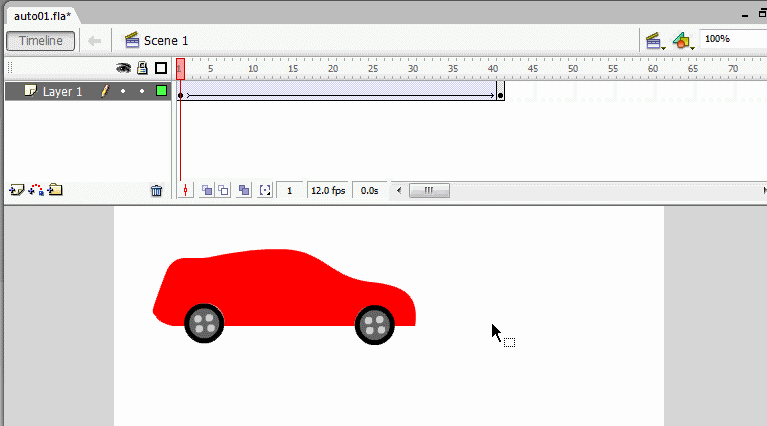Enable Onion Skin Outlines

click(x=224, y=190)
